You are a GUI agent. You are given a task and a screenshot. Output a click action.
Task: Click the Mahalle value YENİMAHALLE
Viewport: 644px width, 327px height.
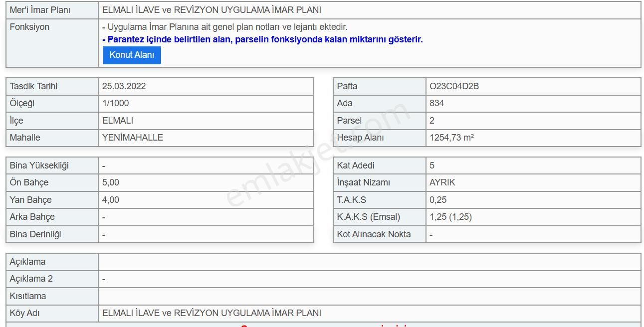(133, 138)
